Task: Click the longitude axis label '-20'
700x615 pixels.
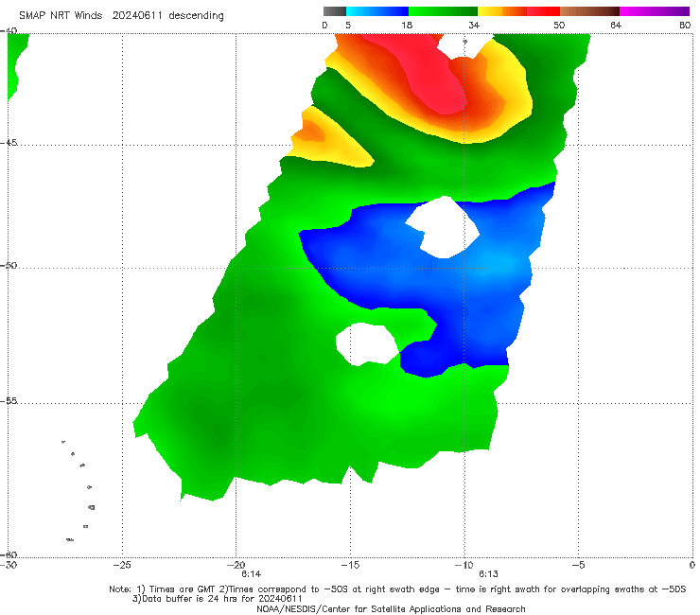Action: pos(236,565)
